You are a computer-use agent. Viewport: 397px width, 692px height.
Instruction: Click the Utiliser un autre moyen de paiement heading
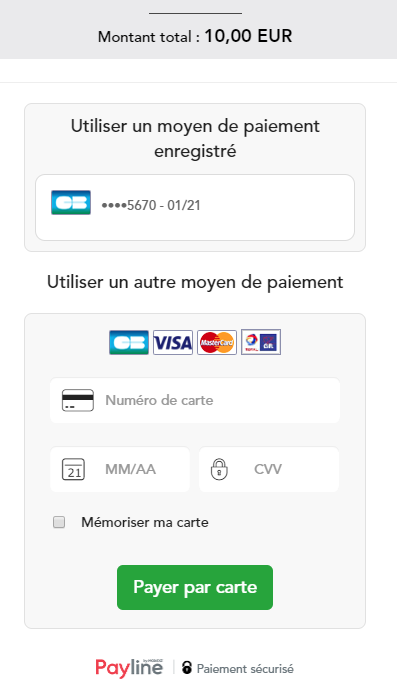(195, 282)
